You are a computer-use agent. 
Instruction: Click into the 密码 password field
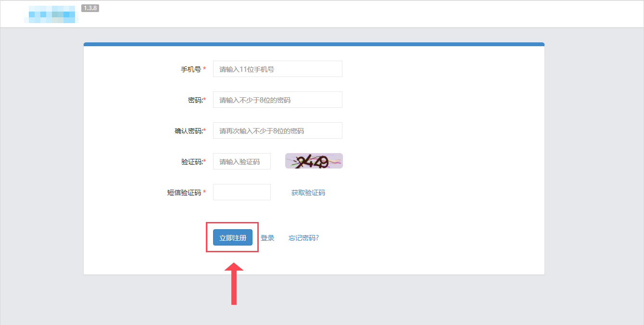coord(278,100)
